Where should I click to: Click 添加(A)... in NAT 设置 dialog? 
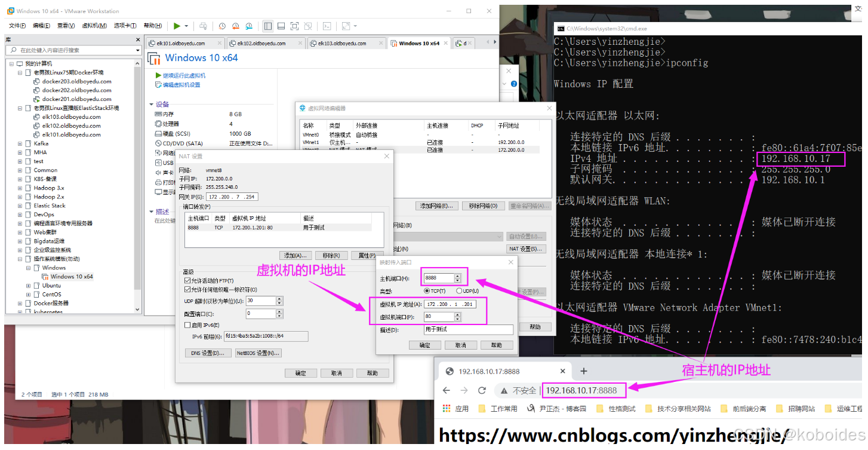tap(296, 255)
